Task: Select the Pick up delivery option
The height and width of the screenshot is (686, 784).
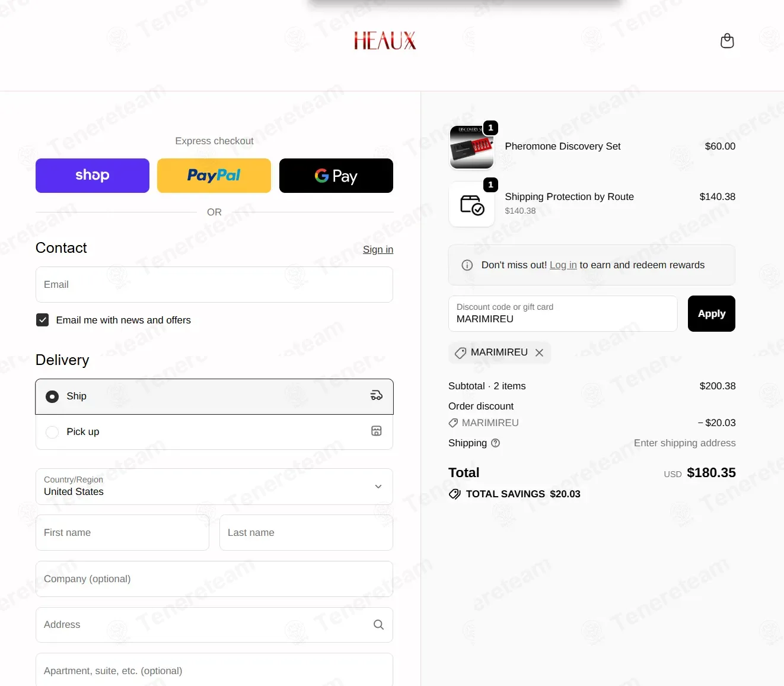Action: coord(214,432)
